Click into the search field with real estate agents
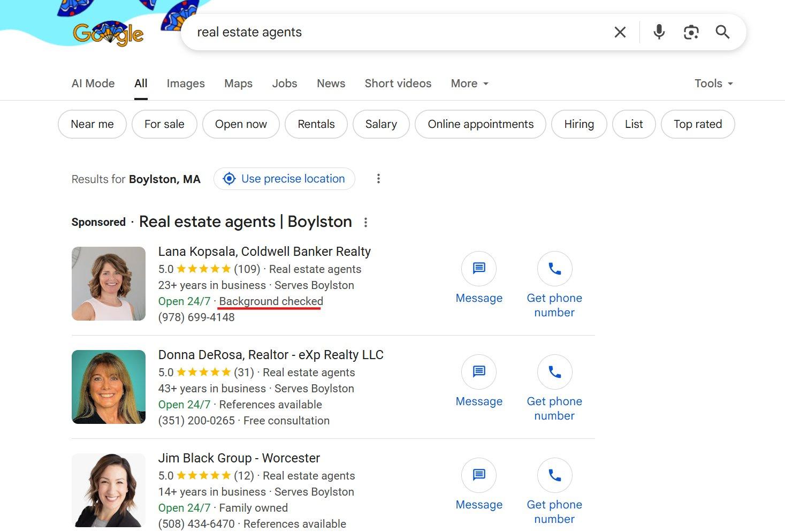The height and width of the screenshot is (532, 785). (396, 32)
